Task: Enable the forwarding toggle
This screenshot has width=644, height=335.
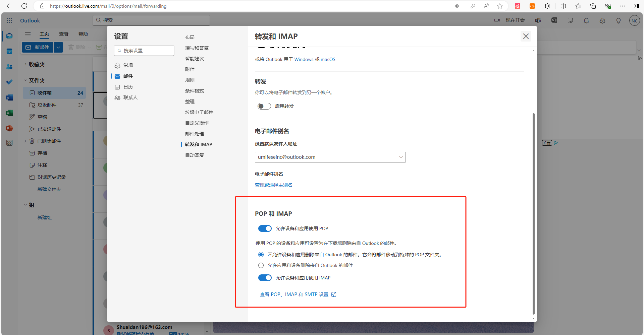Action: pyautogui.click(x=264, y=106)
